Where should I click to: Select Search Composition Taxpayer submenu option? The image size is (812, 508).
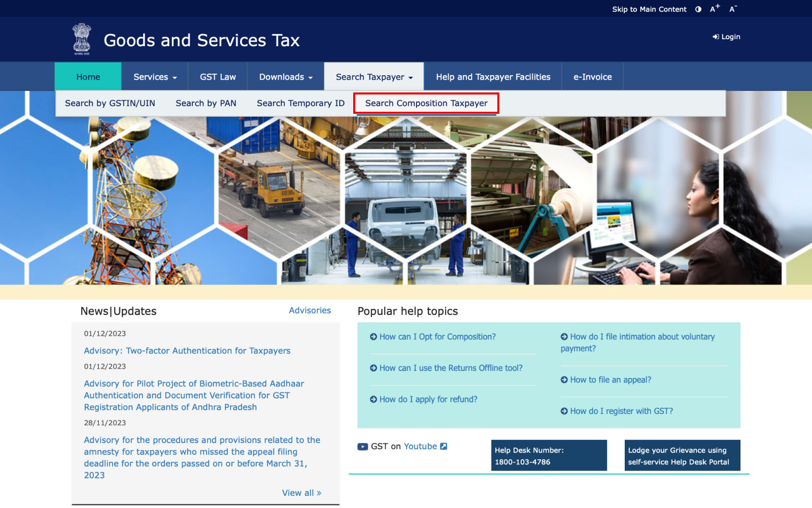pos(426,103)
